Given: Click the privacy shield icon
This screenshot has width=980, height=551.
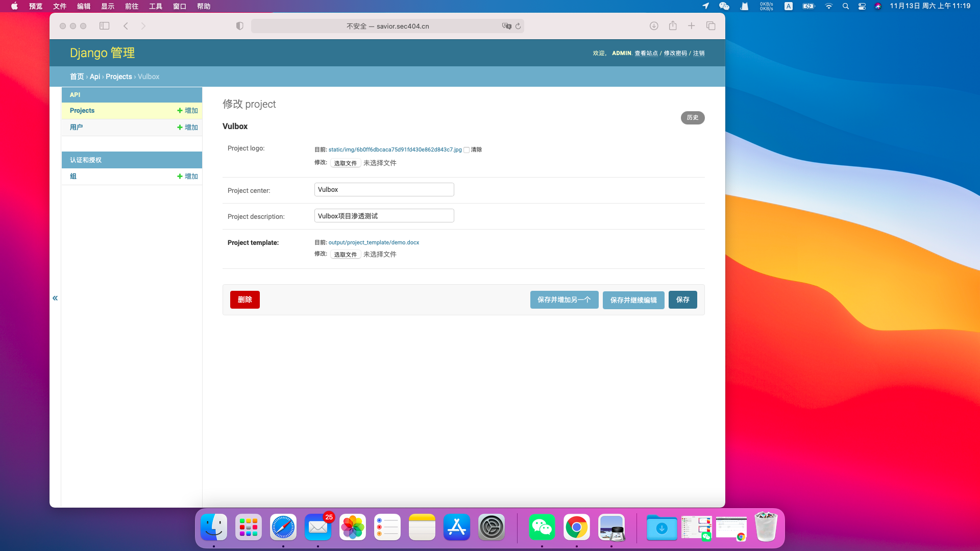Looking at the screenshot, I should [239, 26].
